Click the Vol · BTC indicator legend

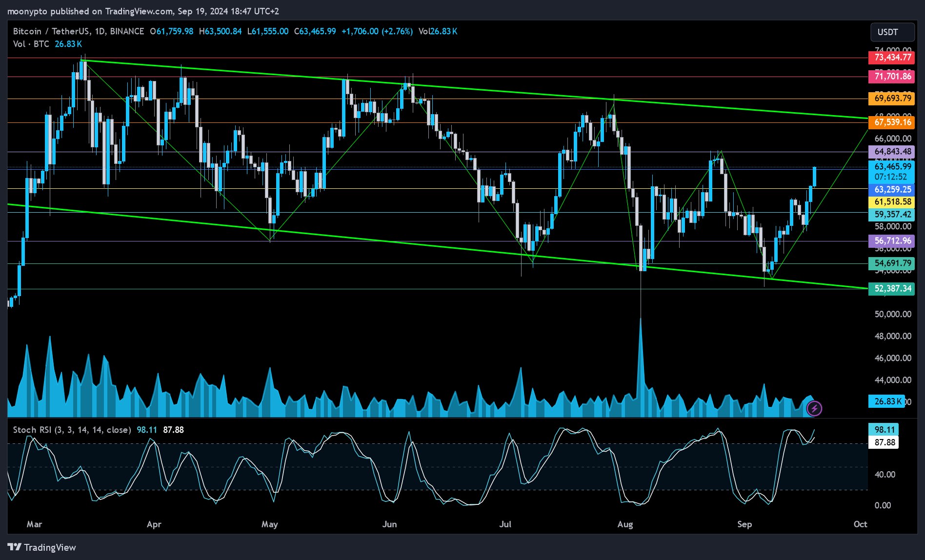click(31, 44)
